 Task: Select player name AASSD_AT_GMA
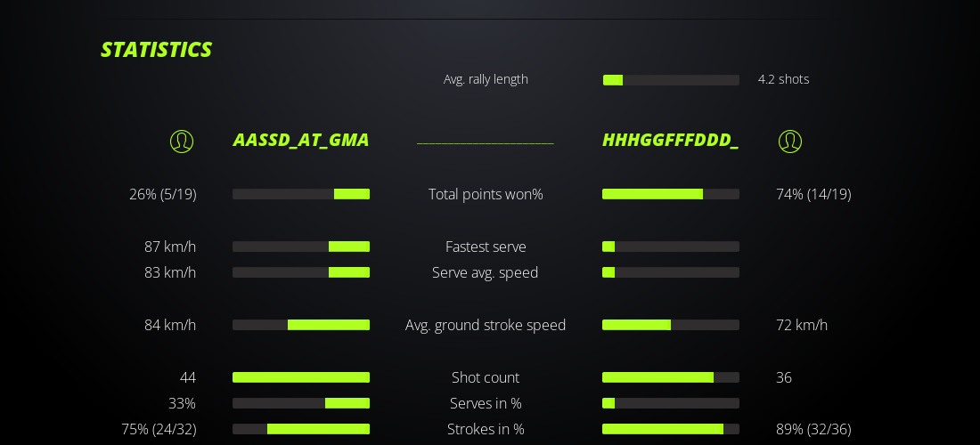tap(301, 140)
